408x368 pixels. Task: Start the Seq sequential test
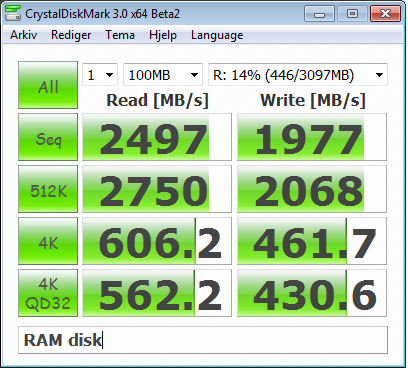click(48, 137)
